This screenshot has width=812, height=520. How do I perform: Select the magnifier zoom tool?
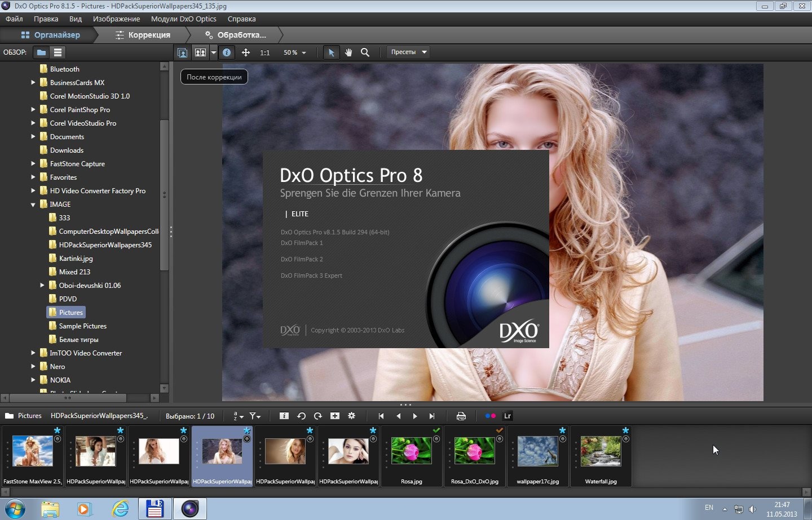click(365, 52)
